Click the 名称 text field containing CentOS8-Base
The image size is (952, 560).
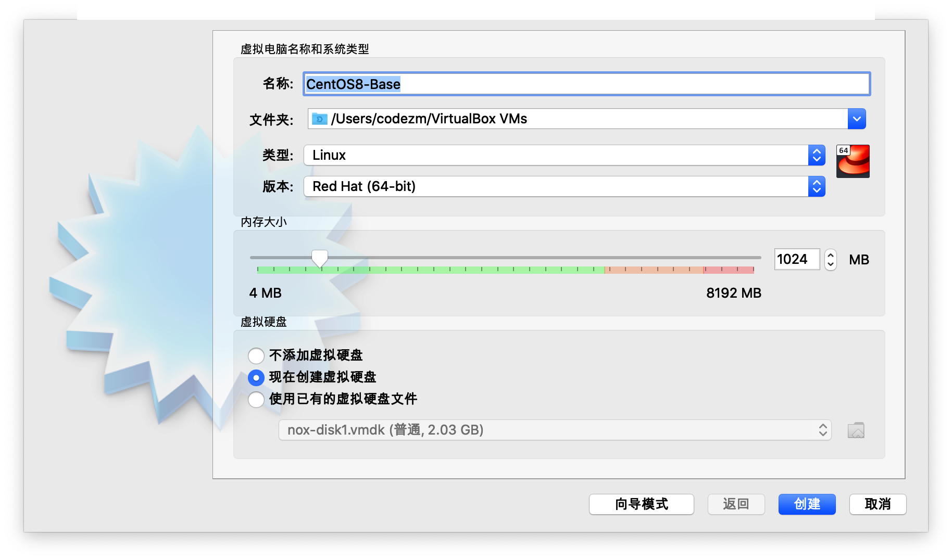click(586, 84)
